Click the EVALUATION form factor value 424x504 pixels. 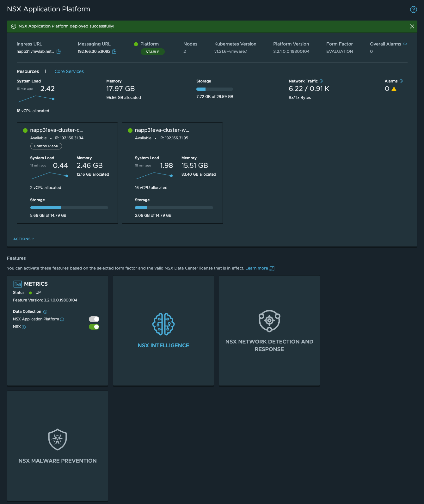(x=340, y=52)
